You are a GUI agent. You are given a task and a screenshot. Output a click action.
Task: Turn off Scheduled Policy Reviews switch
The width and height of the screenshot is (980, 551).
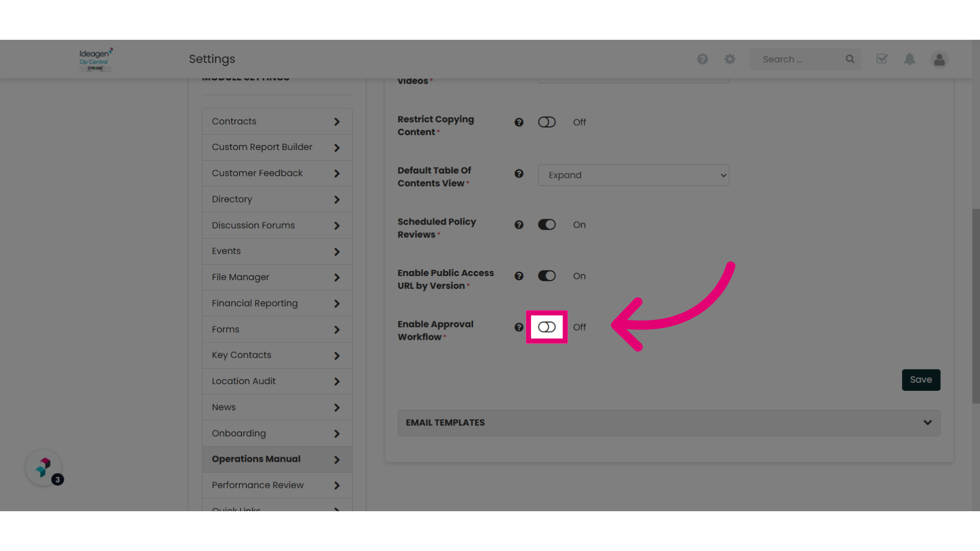click(547, 224)
